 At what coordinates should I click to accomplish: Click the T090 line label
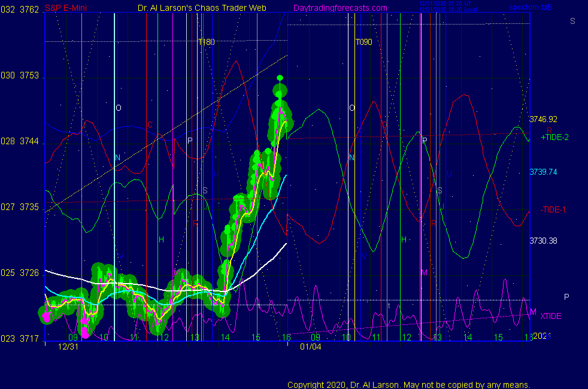pos(363,42)
